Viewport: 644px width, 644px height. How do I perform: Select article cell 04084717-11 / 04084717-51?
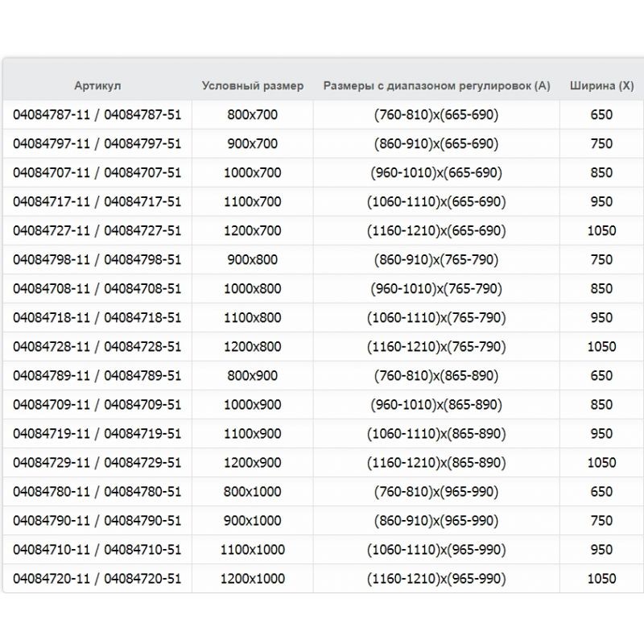[97, 202]
